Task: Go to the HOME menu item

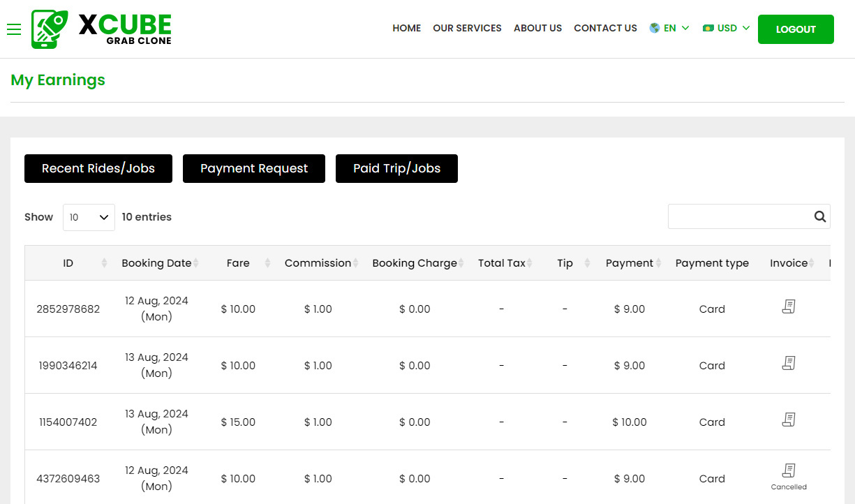Action: pos(406,29)
